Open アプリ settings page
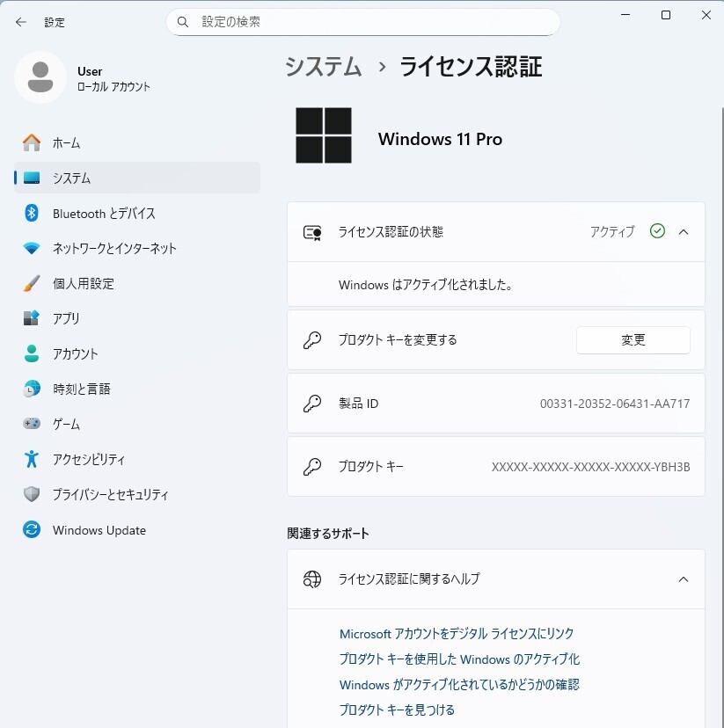This screenshot has width=724, height=728. (x=137, y=318)
